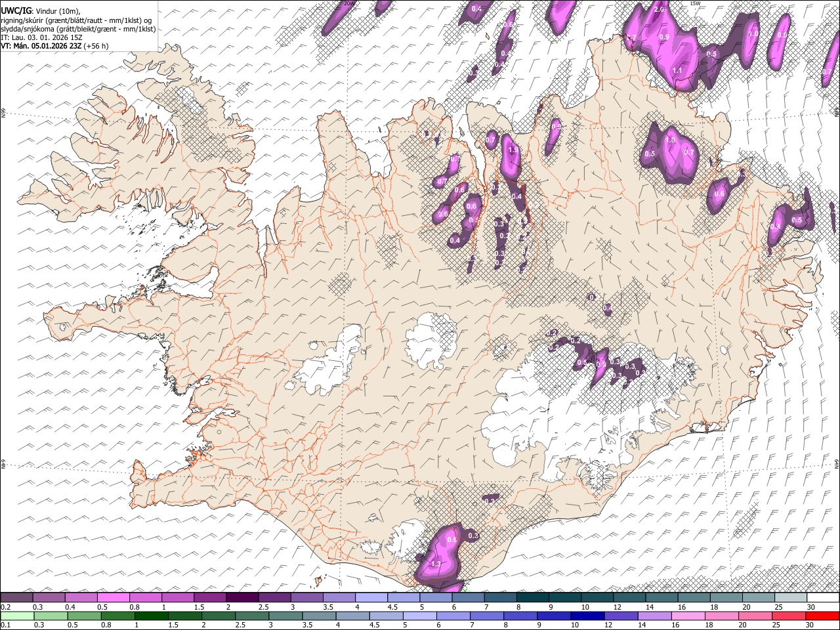Pick the bright pink 0.5 snow legend swatch
This screenshot has width=840, height=630.
[x=113, y=597]
